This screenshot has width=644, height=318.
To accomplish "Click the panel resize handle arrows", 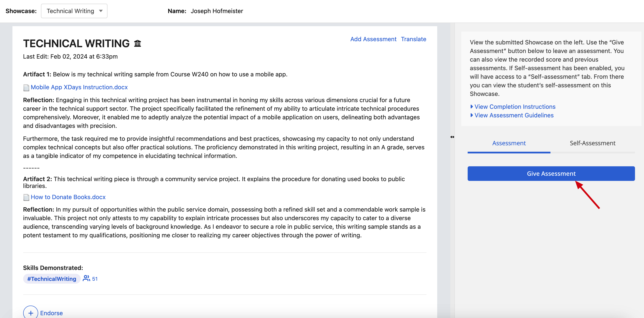I will pos(452,137).
